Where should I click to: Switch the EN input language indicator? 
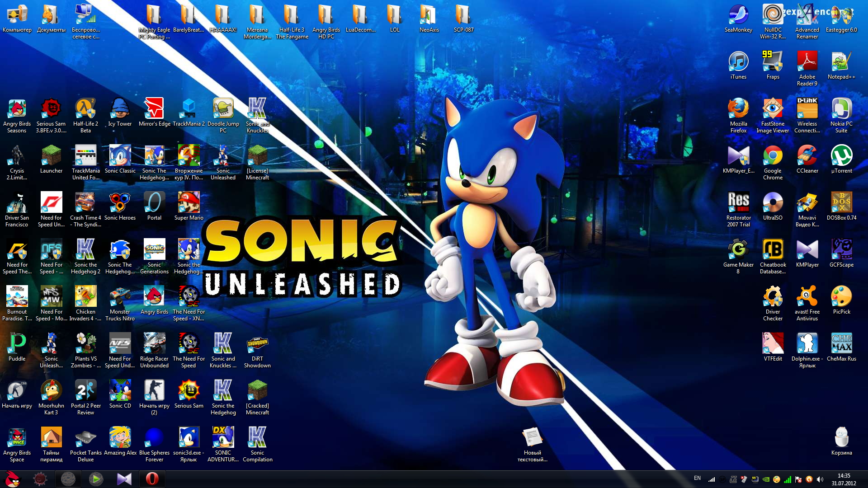click(697, 479)
